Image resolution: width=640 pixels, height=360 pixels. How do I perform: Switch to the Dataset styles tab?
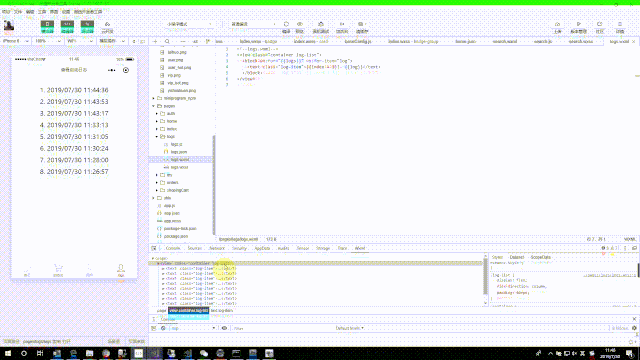516,257
